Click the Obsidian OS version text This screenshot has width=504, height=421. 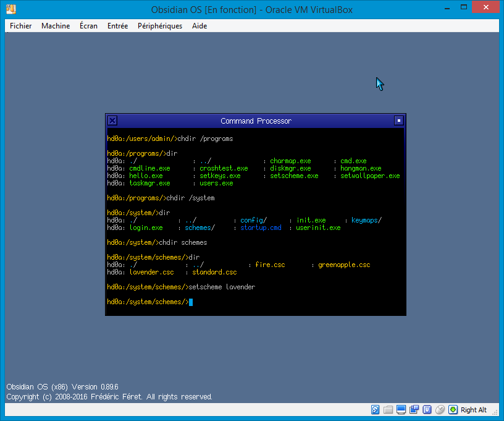tap(62, 386)
